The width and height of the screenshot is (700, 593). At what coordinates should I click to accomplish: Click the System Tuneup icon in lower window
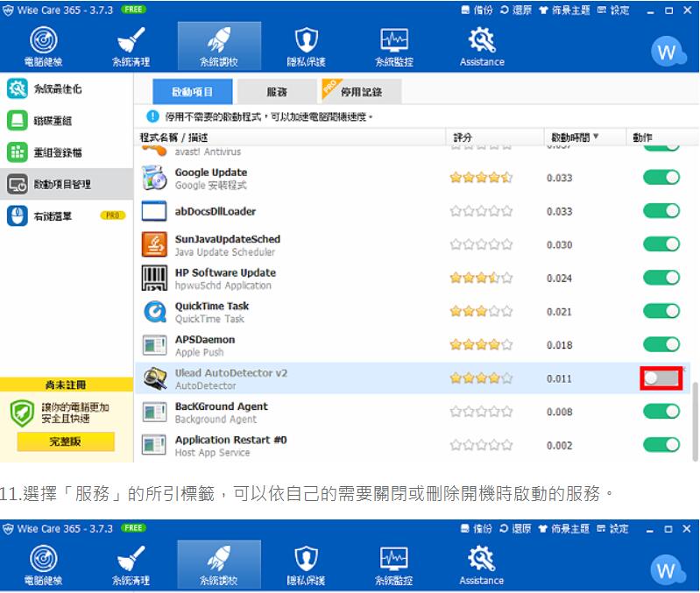click(x=219, y=565)
